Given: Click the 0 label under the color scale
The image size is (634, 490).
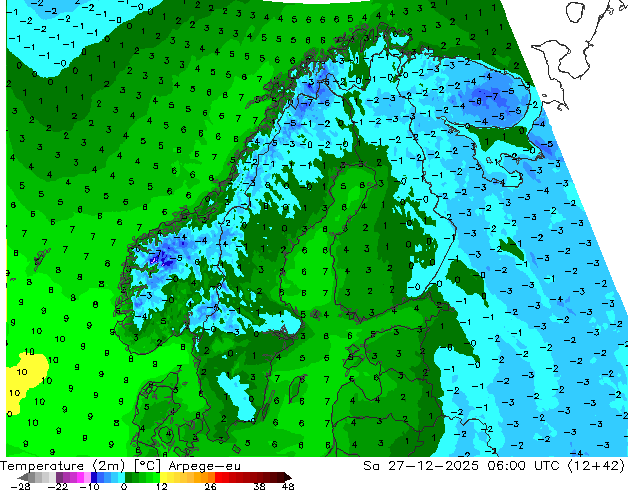Looking at the screenshot, I should tap(123, 486).
